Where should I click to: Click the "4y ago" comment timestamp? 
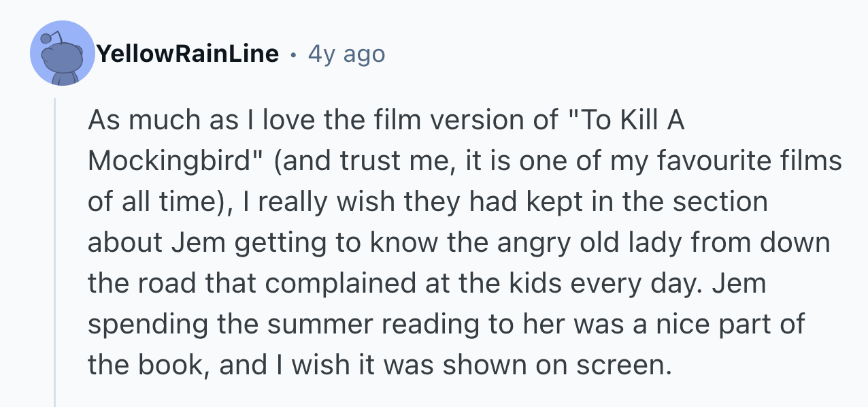346,54
